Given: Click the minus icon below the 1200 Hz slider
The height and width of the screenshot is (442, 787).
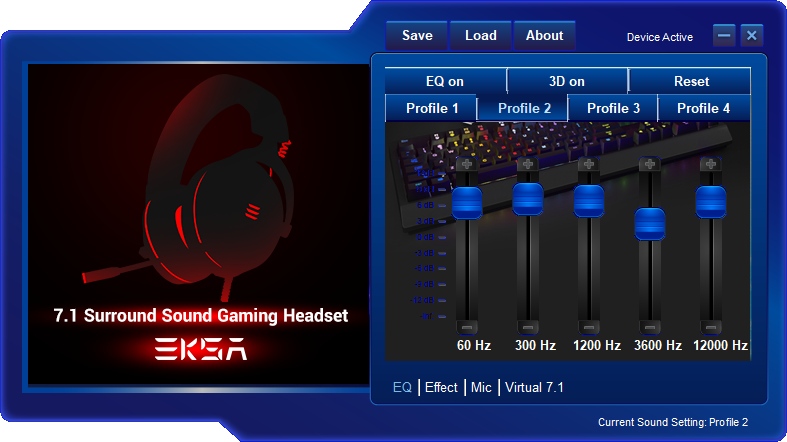Looking at the screenshot, I should point(589,328).
